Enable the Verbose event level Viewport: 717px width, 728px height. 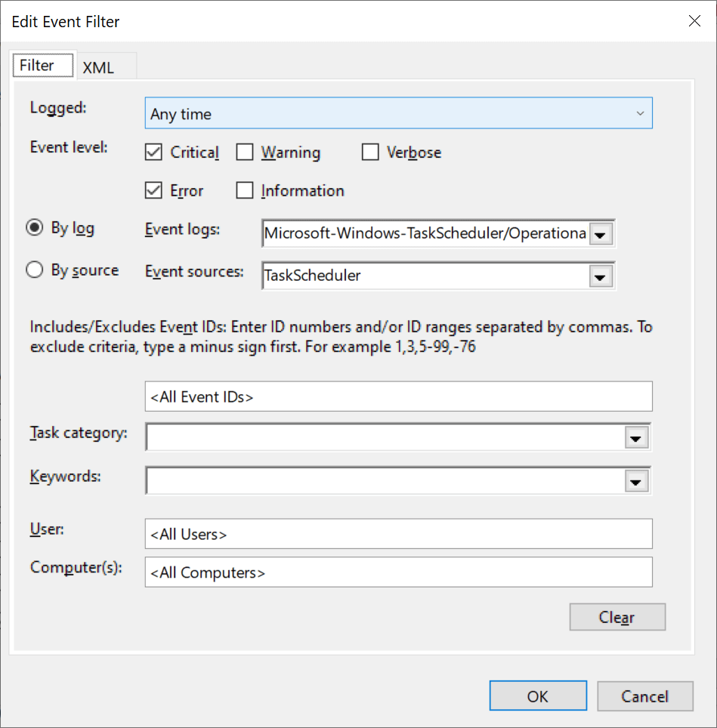[x=370, y=153]
